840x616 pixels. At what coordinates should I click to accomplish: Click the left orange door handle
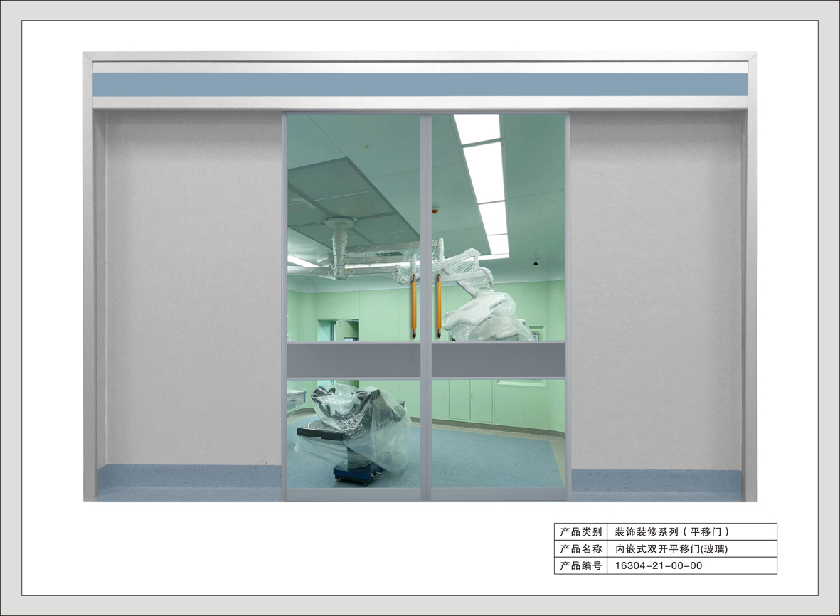[x=413, y=306]
